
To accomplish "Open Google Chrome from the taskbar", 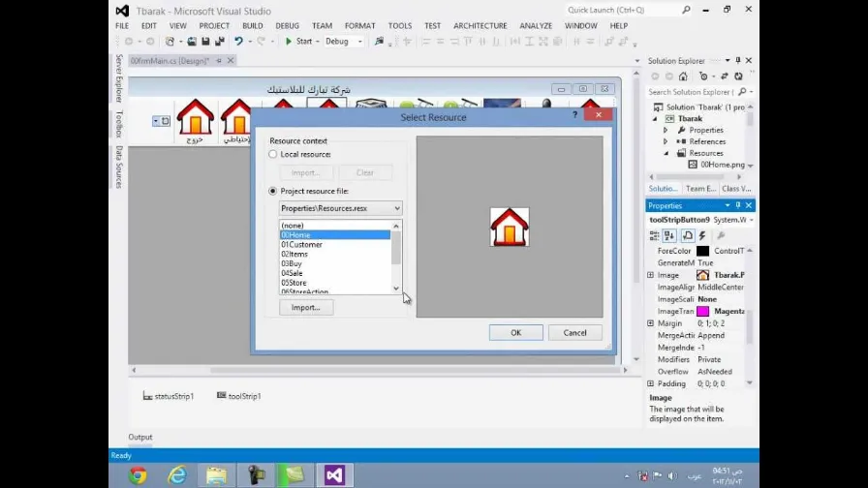I will pyautogui.click(x=138, y=475).
